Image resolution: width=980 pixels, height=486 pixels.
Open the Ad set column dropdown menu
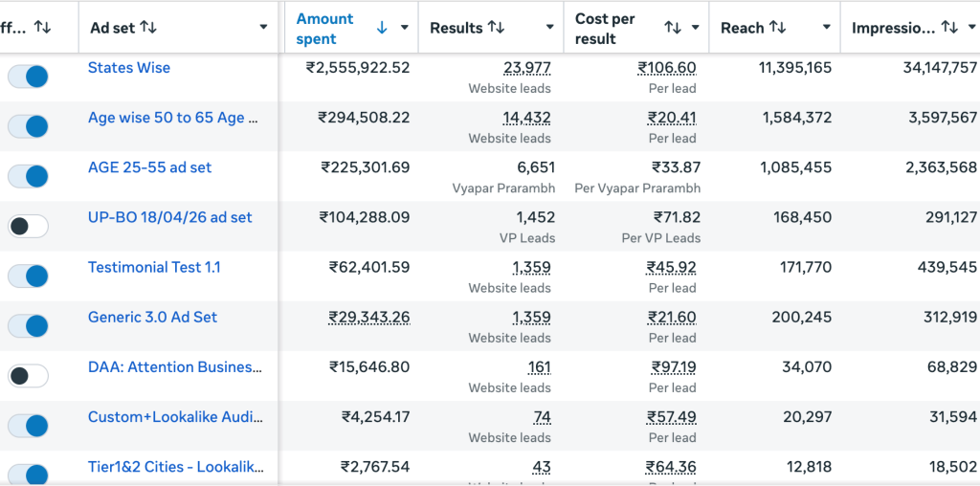263,27
